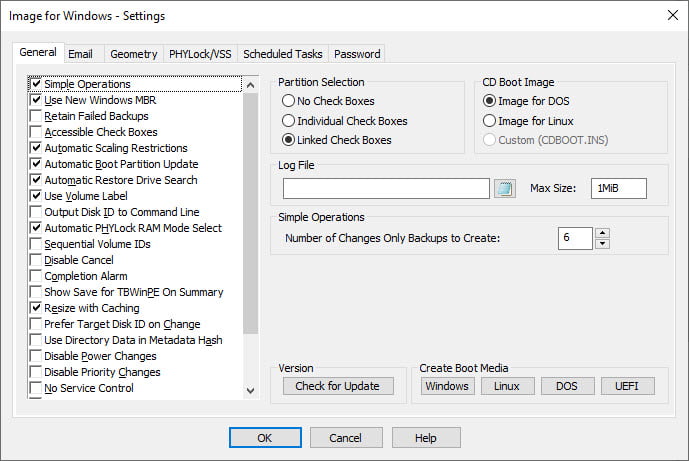689x461 pixels.
Task: Check Disable Priority Changes
Action: point(36,372)
